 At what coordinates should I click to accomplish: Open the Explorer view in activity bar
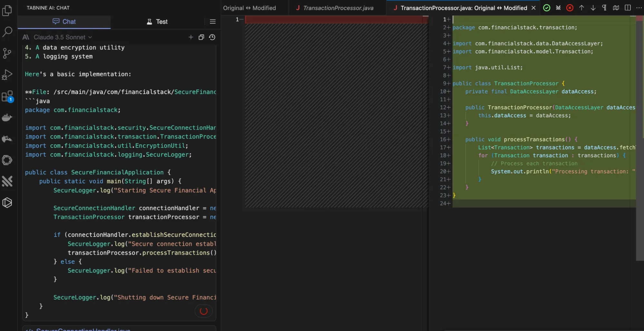tap(7, 11)
